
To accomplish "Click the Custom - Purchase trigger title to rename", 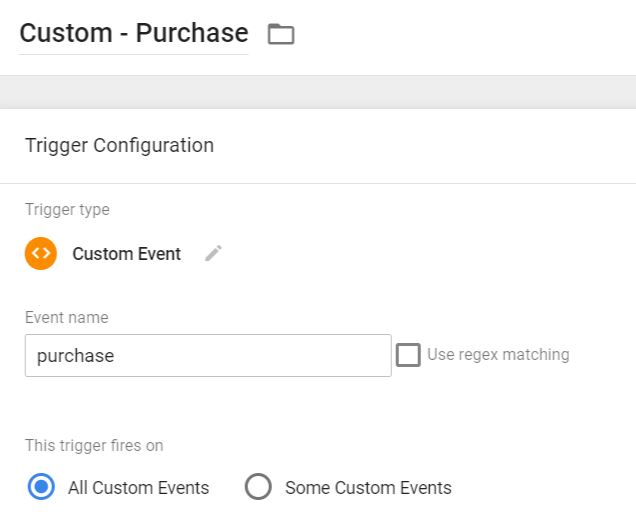I will coord(134,33).
